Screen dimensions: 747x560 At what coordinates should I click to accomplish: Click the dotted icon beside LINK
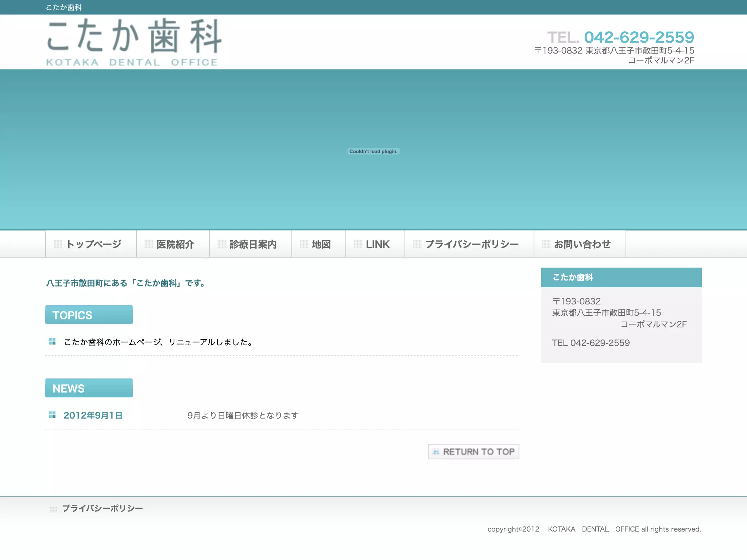[x=358, y=244]
